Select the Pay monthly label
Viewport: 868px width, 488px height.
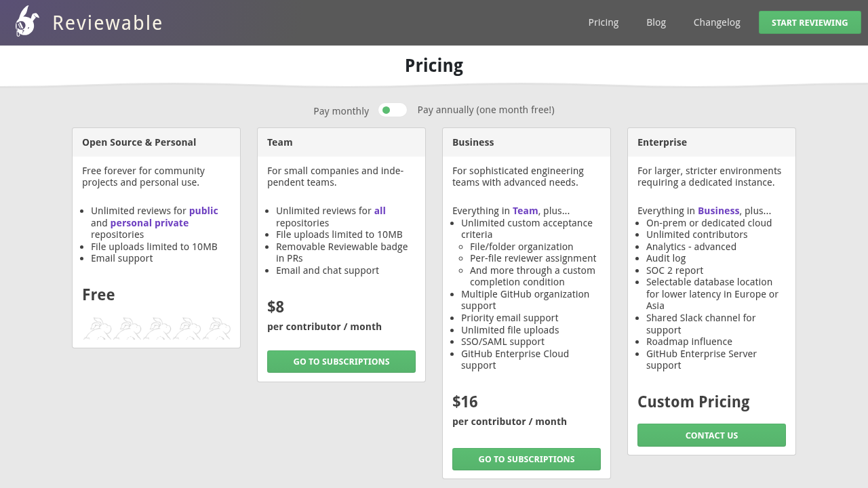[x=341, y=111]
